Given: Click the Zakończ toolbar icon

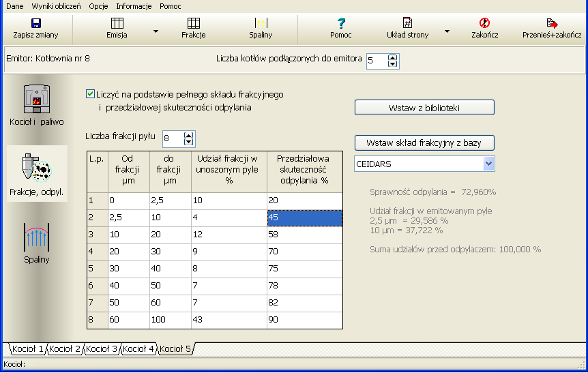Looking at the screenshot, I should tap(484, 23).
